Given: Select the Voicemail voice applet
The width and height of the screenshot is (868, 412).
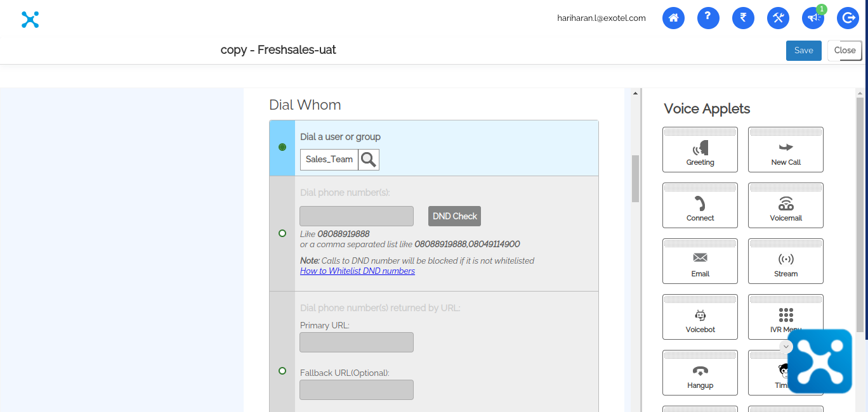Looking at the screenshot, I should pyautogui.click(x=786, y=205).
